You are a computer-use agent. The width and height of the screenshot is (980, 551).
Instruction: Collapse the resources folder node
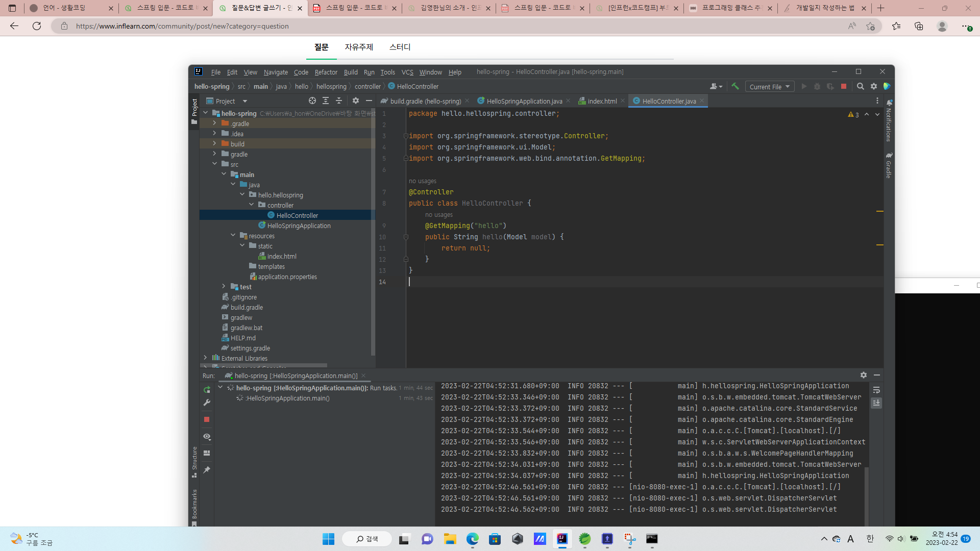pos(233,236)
